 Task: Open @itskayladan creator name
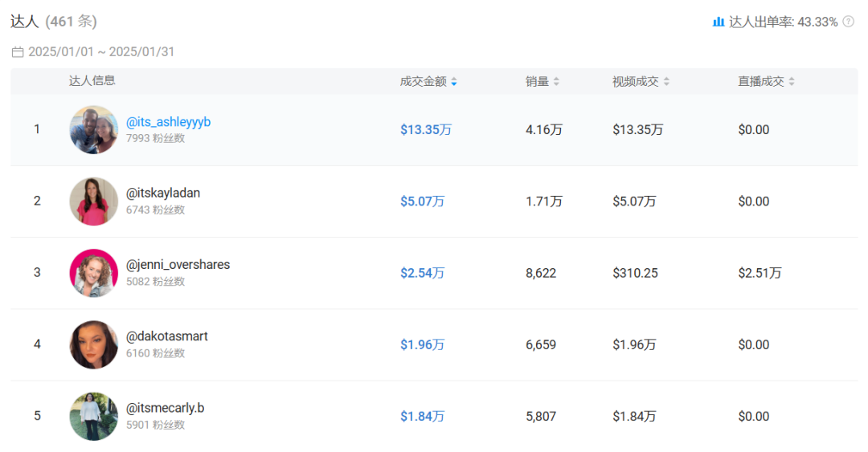pos(162,193)
